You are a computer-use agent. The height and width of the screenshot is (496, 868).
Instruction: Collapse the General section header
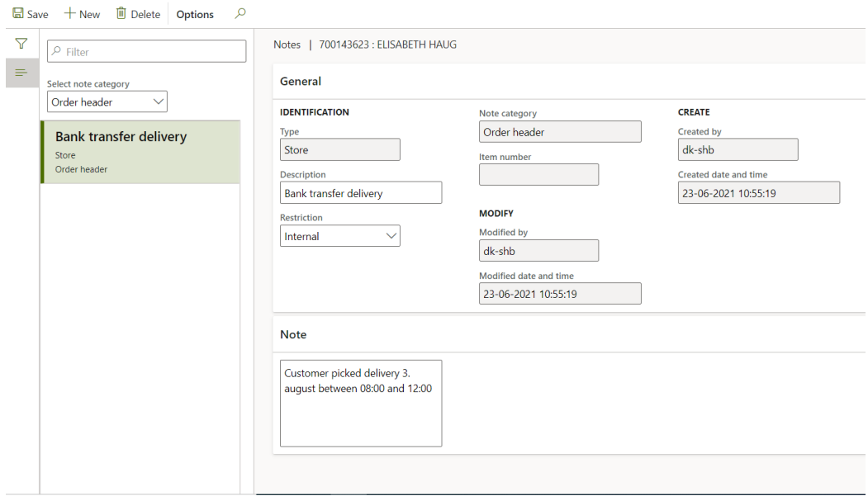coord(301,82)
